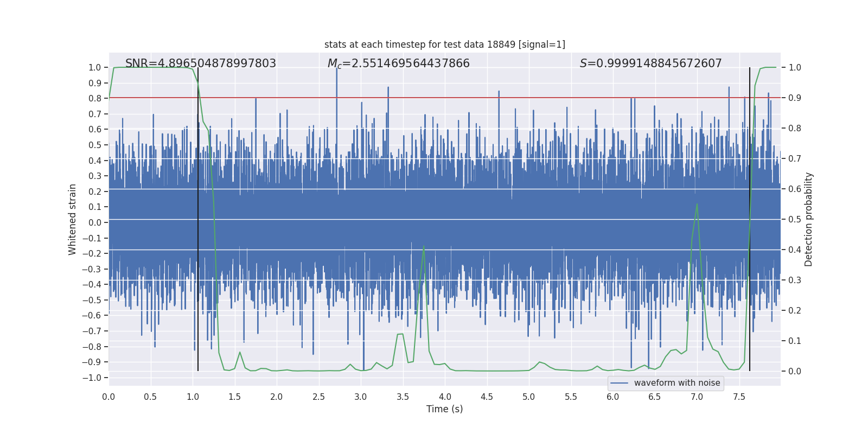This screenshot has width=868, height=434.
Task: Click the left y-axis tick label −1.0
Action: [91, 378]
